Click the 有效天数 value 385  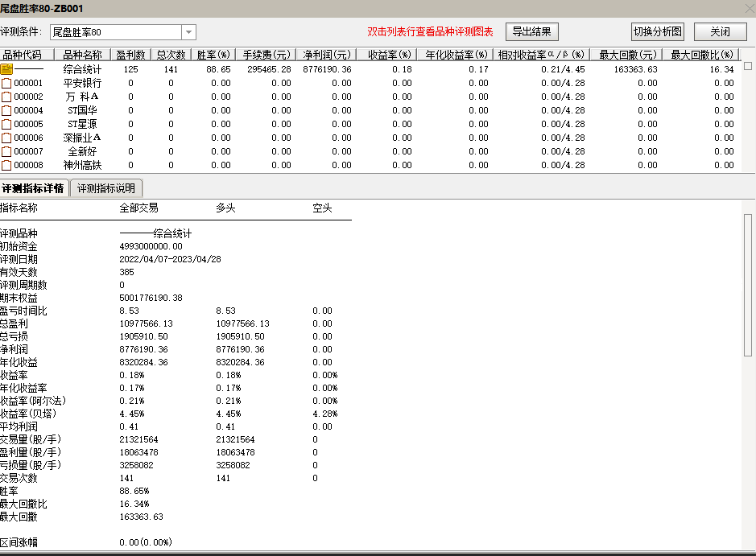126,272
